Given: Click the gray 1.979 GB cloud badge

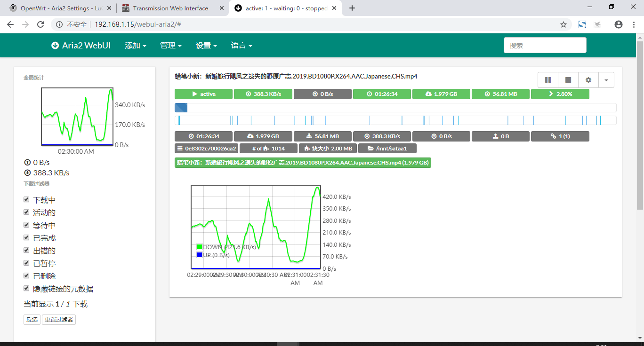Looking at the screenshot, I should [x=263, y=136].
